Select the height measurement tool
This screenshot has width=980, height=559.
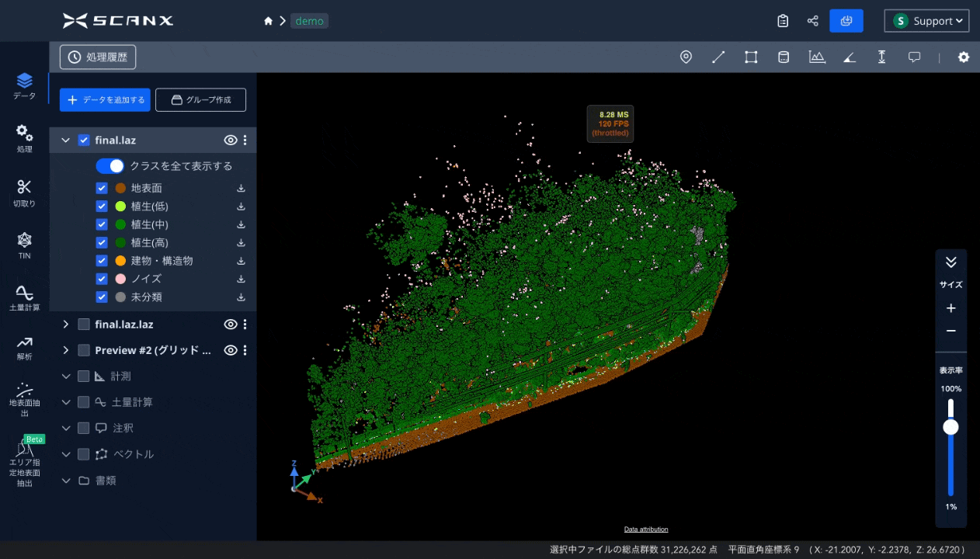(881, 57)
